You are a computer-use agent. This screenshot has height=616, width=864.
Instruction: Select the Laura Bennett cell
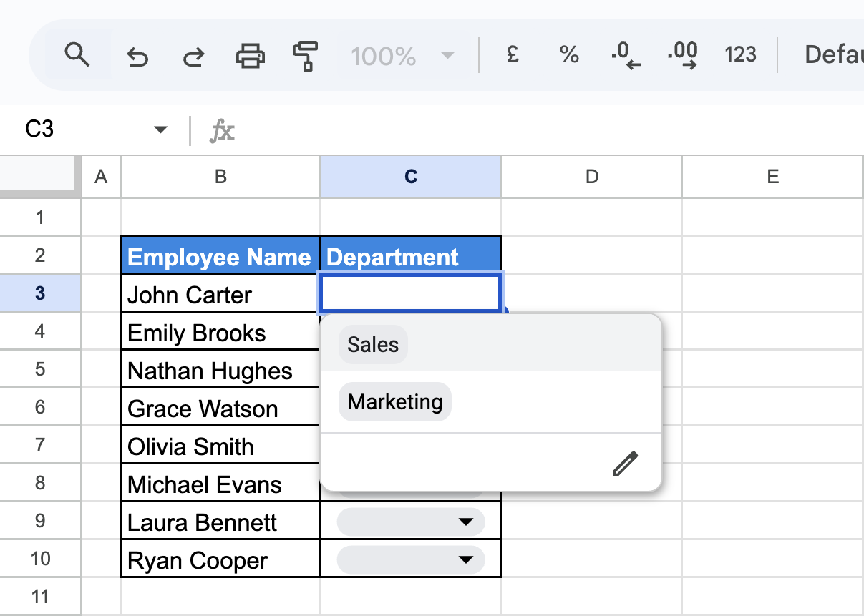tap(220, 521)
